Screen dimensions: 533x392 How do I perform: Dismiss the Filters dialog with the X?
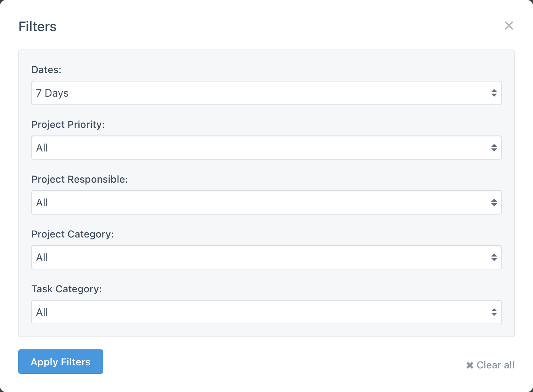pos(509,26)
